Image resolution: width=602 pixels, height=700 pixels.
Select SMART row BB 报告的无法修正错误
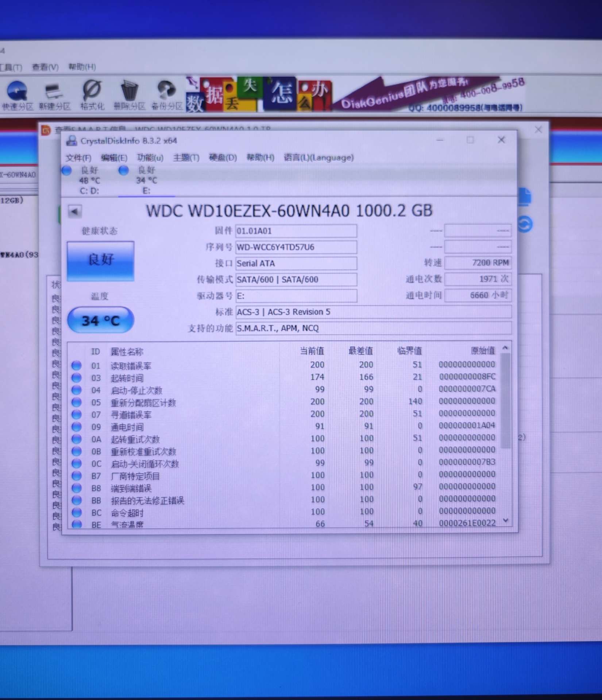coord(284,499)
